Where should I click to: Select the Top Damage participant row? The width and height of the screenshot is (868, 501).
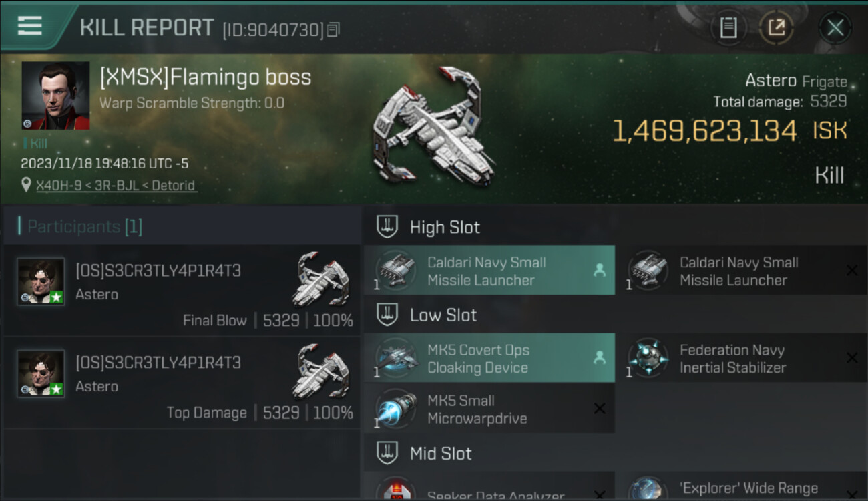click(182, 383)
